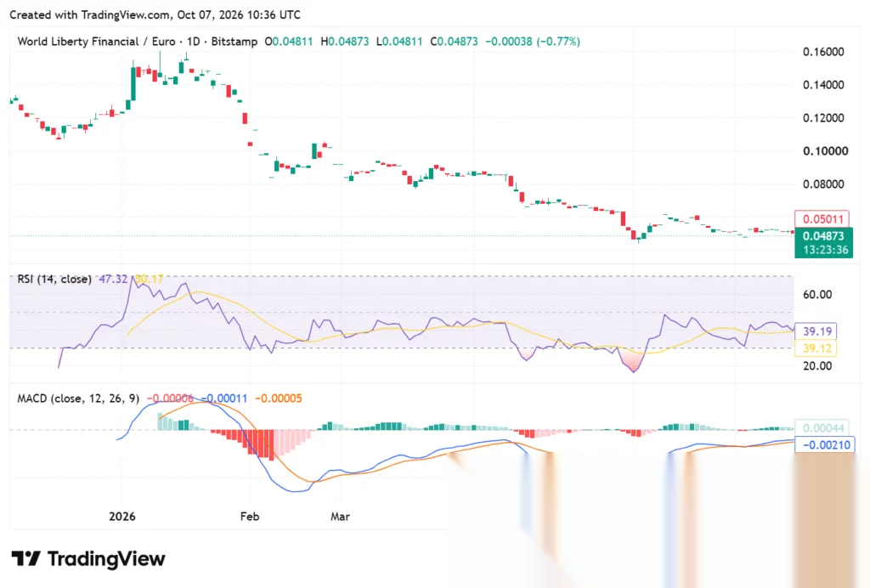The width and height of the screenshot is (870, 588).
Task: Click the 0.14000 price axis label
Action: click(823, 85)
